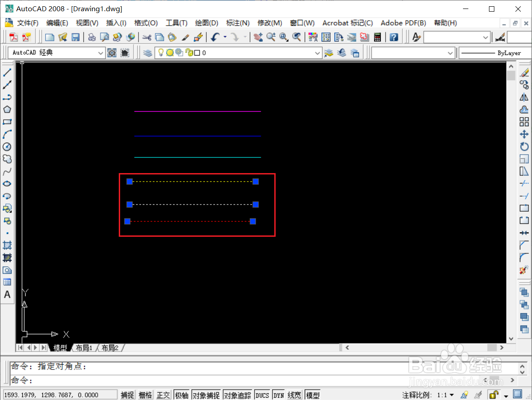Image resolution: width=532 pixels, height=400 pixels.
Task: Select the Polygon tool
Action: (x=7, y=109)
